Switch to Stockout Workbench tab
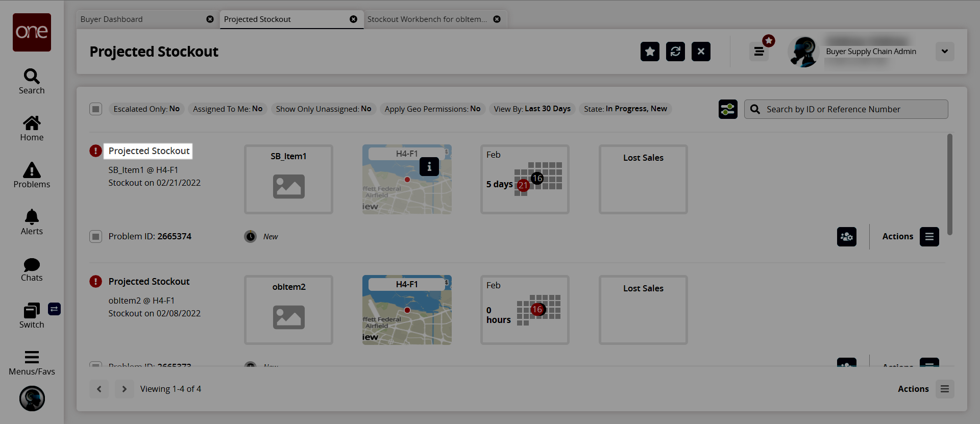The height and width of the screenshot is (424, 980). (427, 19)
